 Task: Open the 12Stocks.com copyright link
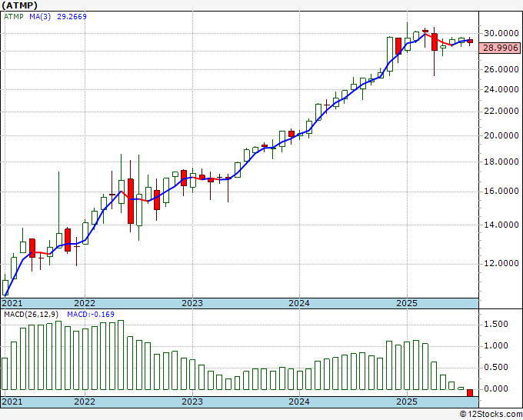[491, 414]
